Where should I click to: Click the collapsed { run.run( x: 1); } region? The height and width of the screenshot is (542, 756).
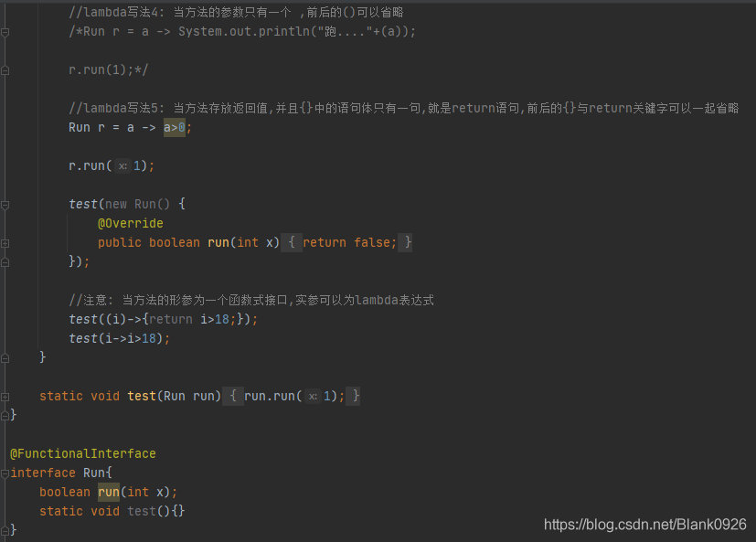point(292,396)
